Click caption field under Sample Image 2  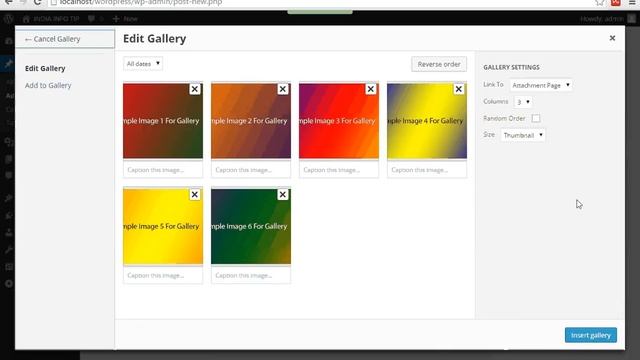(251, 170)
